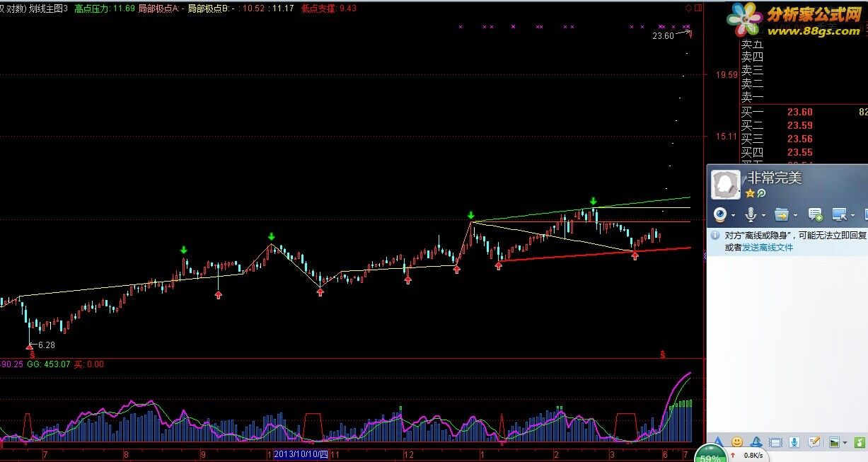The height and width of the screenshot is (462, 868).
Task: Open font settings A icon
Action: pyautogui.click(x=719, y=442)
